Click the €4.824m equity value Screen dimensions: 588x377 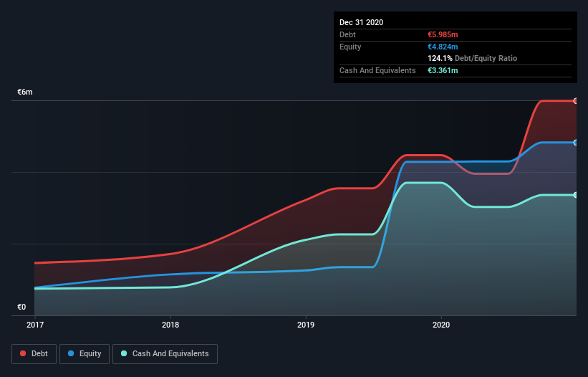click(443, 47)
